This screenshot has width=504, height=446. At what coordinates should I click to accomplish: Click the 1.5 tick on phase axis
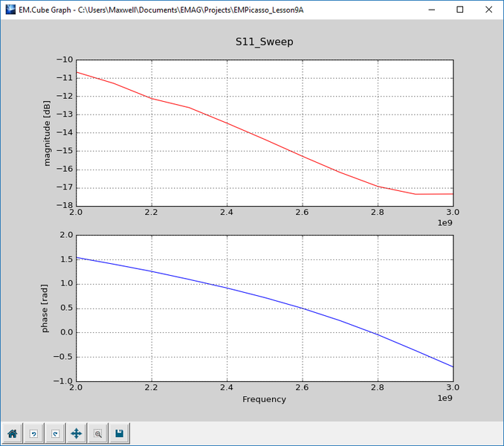tap(67, 259)
